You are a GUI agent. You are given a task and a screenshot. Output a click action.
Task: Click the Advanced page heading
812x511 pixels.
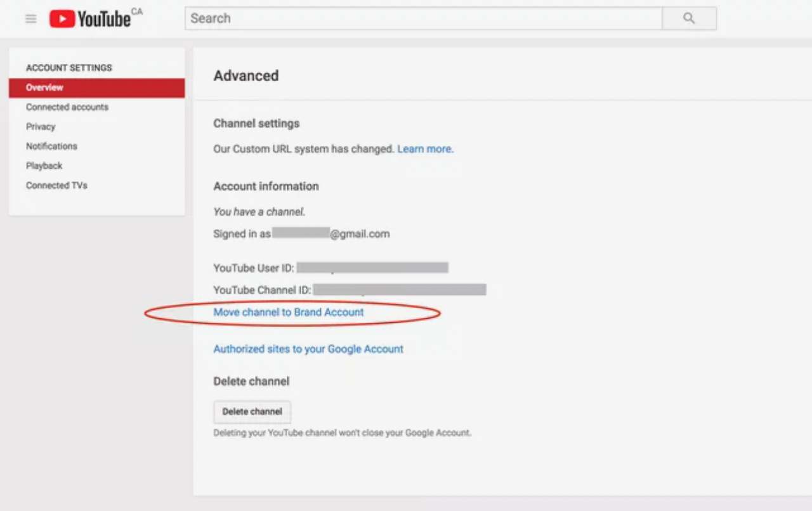246,75
